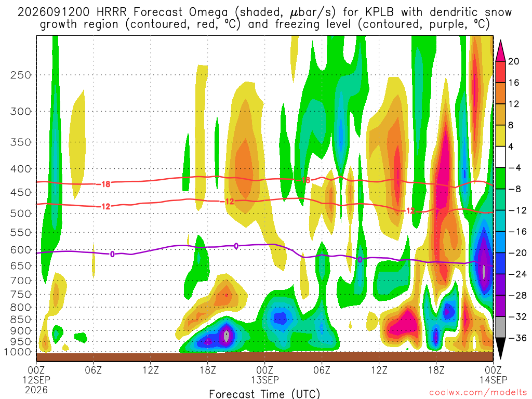Click the leftmost purple 0 freezing level label
Image resolution: width=532 pixels, height=399 pixels.
(112, 254)
